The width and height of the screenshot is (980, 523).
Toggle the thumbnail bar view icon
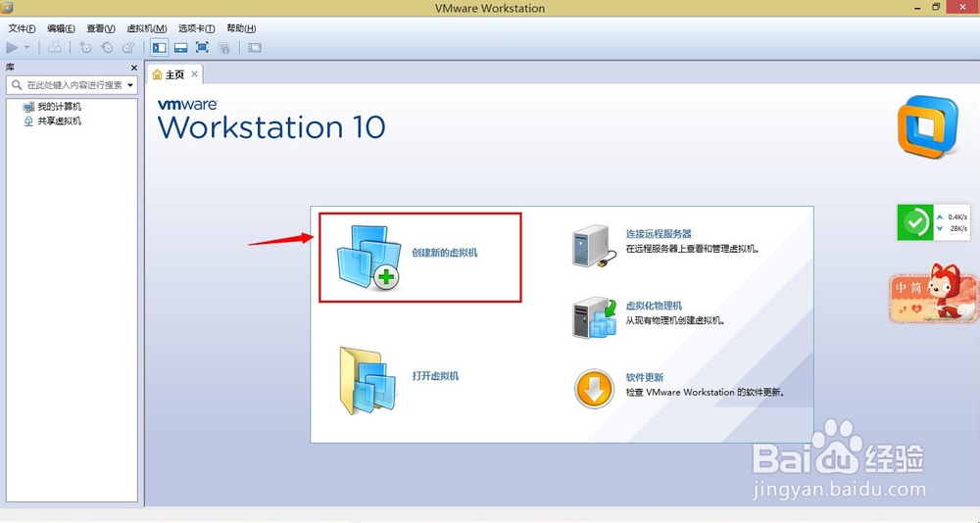coord(180,47)
